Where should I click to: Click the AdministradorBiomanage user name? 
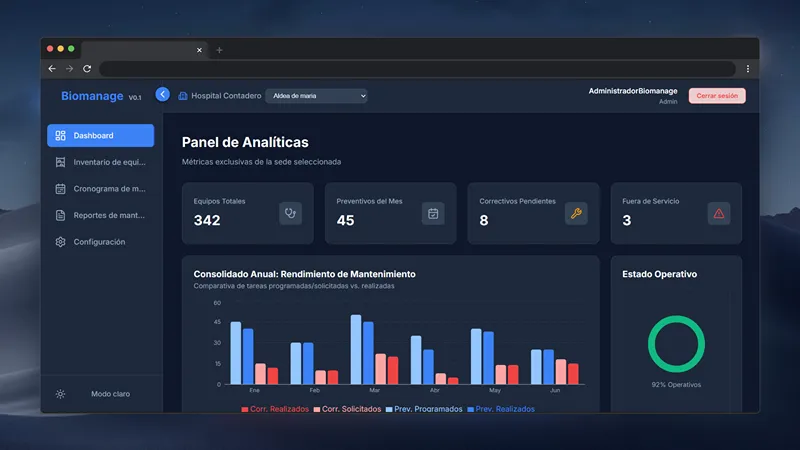click(633, 91)
